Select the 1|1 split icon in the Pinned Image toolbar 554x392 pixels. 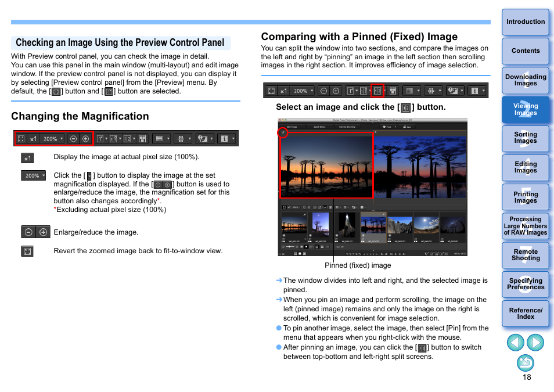363,91
